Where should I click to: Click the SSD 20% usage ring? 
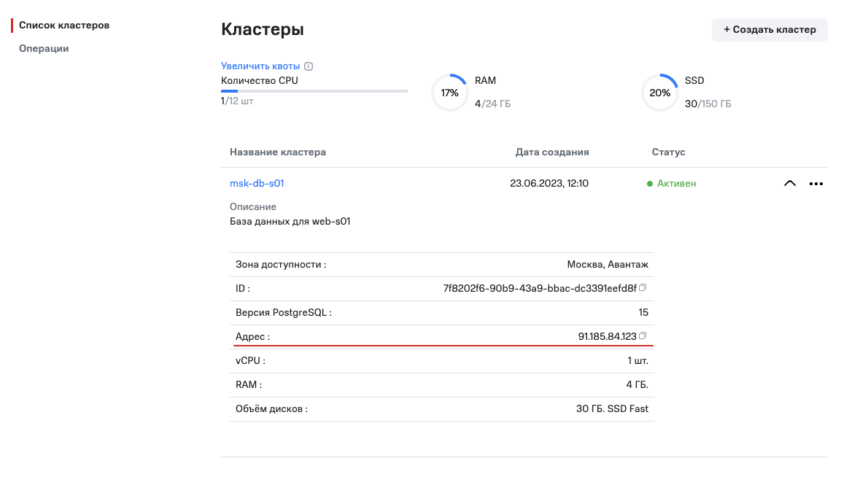pos(659,93)
